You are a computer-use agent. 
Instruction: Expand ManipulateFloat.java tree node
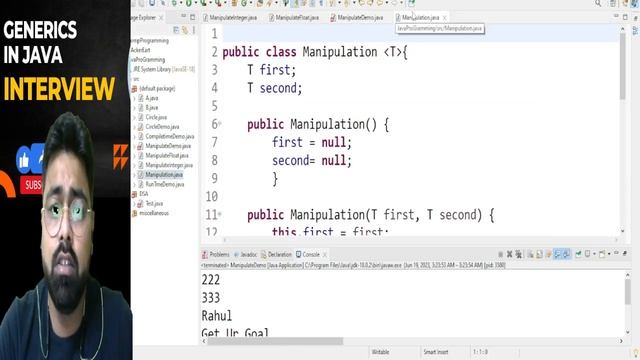[x=134, y=156]
